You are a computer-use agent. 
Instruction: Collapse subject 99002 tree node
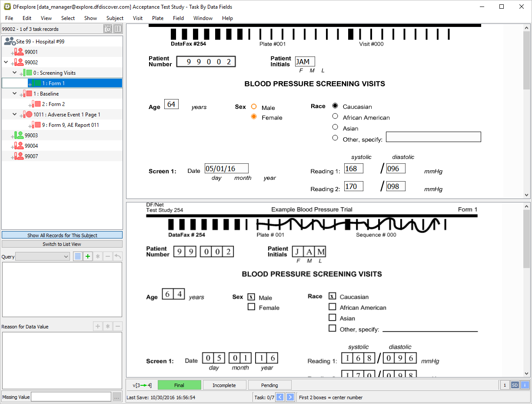tap(6, 63)
